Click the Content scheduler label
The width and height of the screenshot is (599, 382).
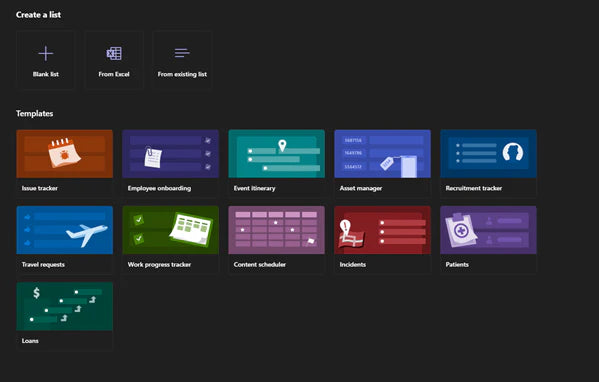[x=260, y=265]
